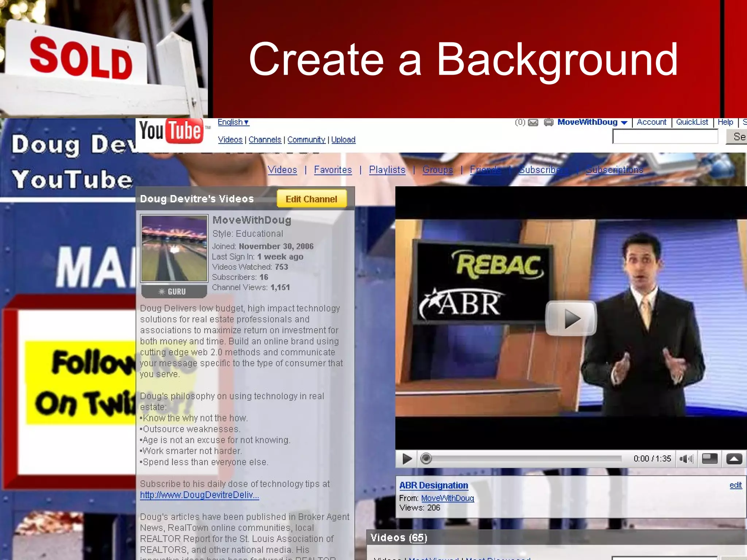Click the From MoveWithDoug link
Image resolution: width=747 pixels, height=560 pixels.
click(448, 498)
